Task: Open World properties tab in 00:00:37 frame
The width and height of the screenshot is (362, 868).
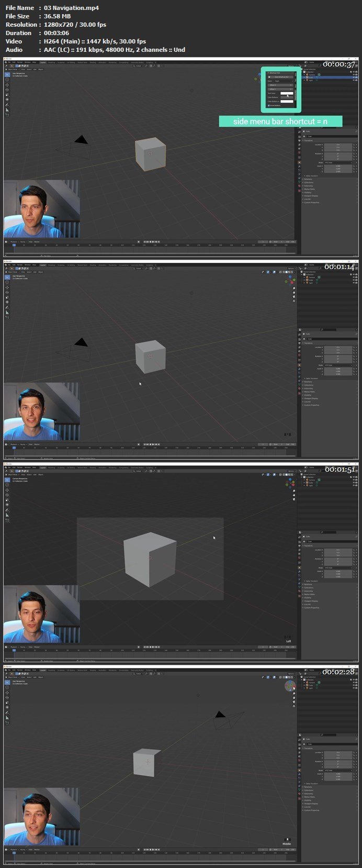Action: coord(299,152)
